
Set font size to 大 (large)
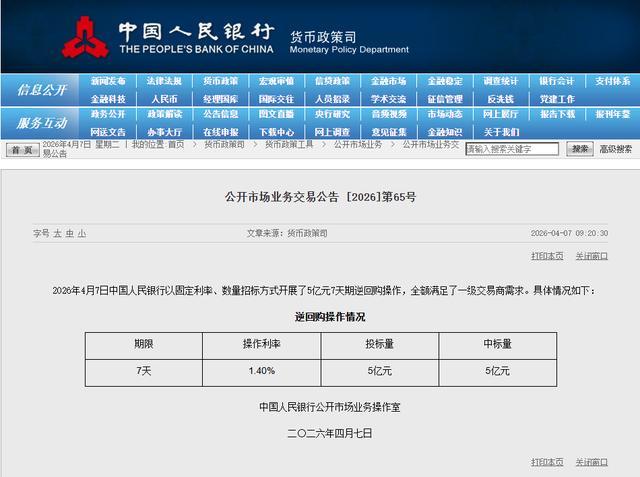click(x=57, y=233)
